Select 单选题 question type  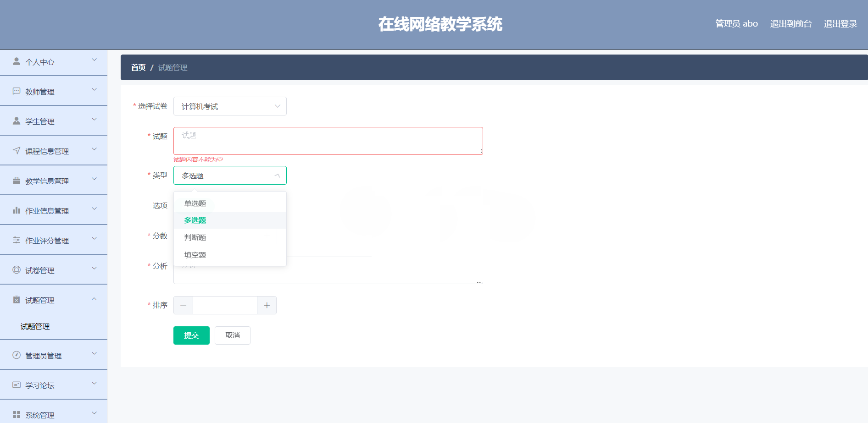tap(195, 203)
